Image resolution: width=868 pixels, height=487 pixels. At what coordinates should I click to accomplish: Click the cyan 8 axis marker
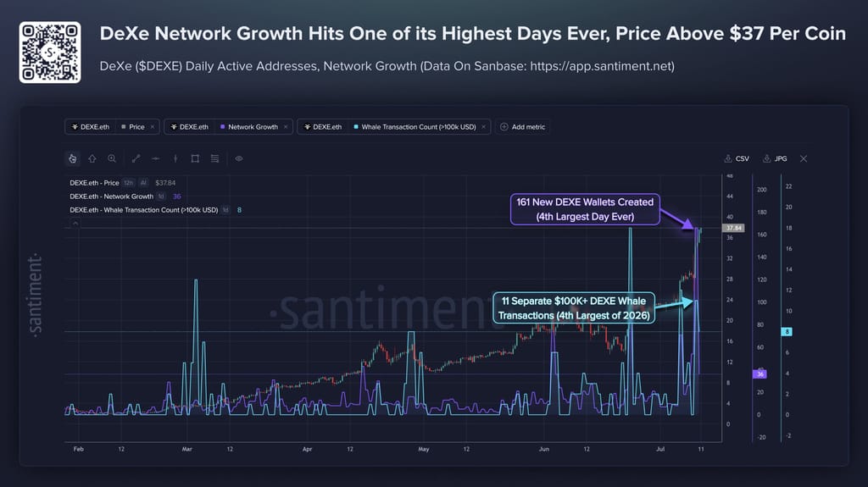pos(787,332)
